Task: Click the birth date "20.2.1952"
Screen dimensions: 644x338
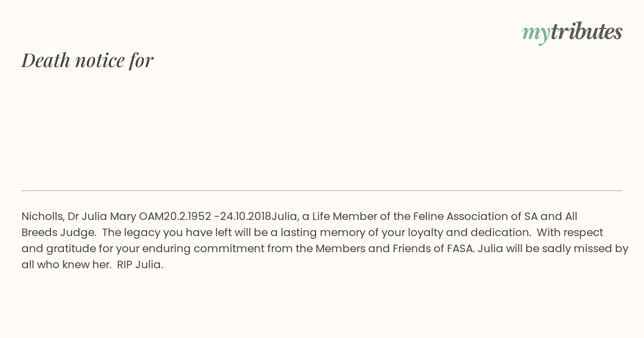Action: 187,217
